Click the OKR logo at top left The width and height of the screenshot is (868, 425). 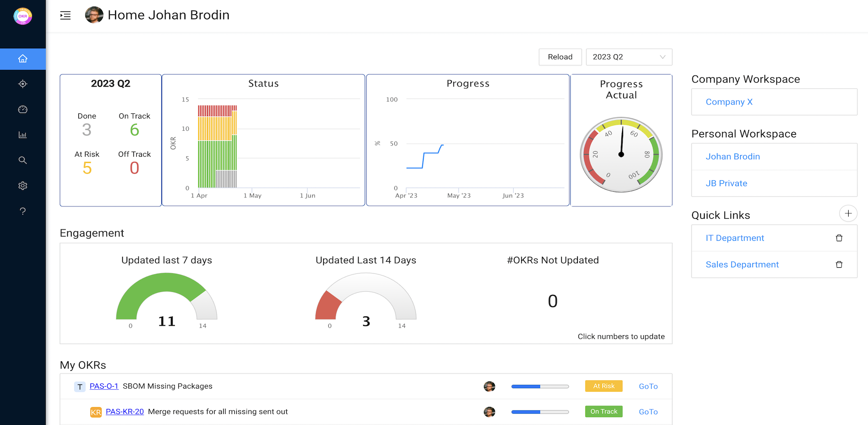tap(23, 16)
